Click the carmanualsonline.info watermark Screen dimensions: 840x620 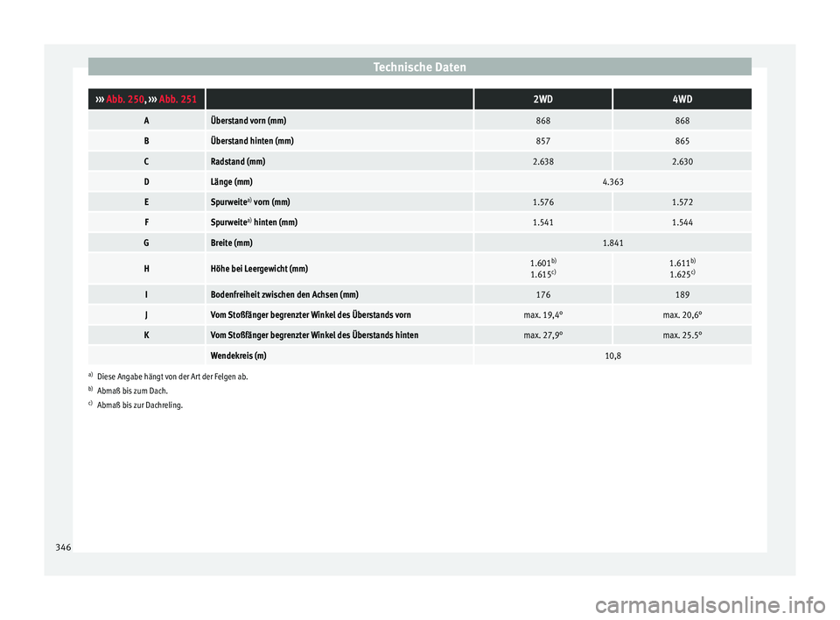[710, 605]
